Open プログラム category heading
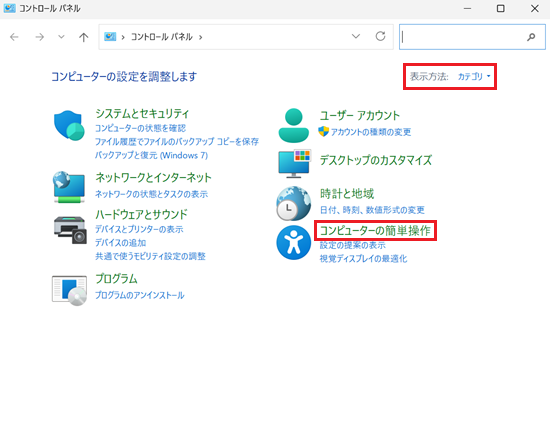 click(116, 279)
